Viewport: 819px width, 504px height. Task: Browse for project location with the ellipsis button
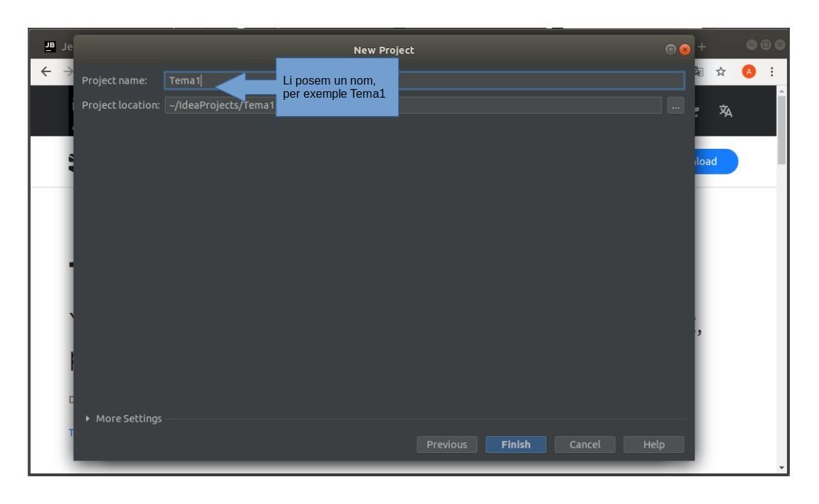coord(675,106)
